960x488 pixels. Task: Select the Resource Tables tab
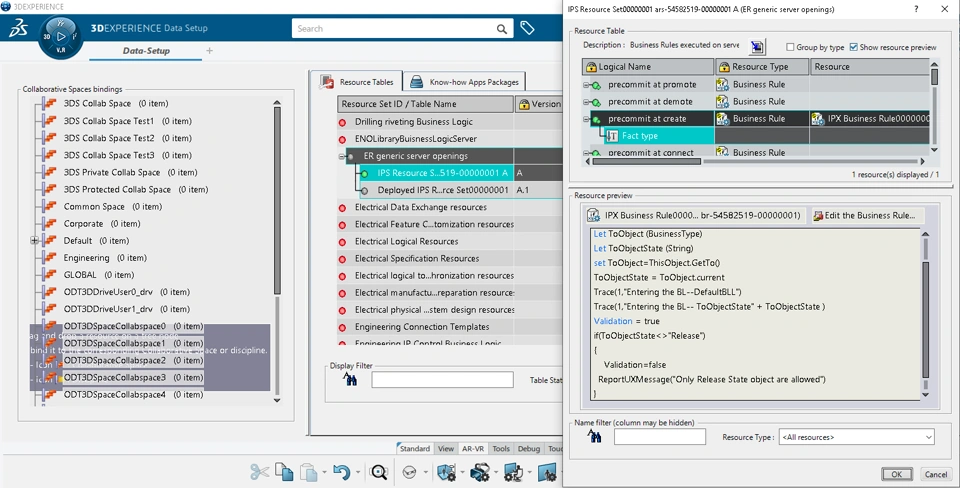point(357,82)
